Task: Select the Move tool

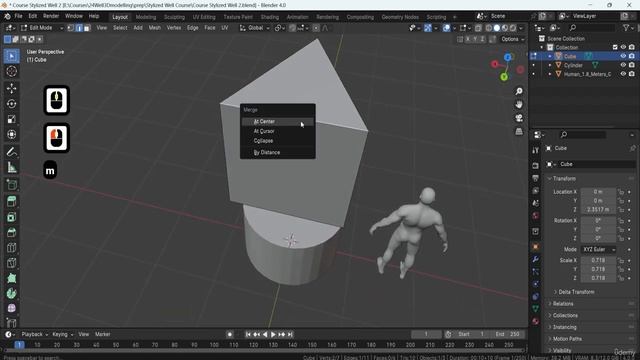Action: coord(11,88)
